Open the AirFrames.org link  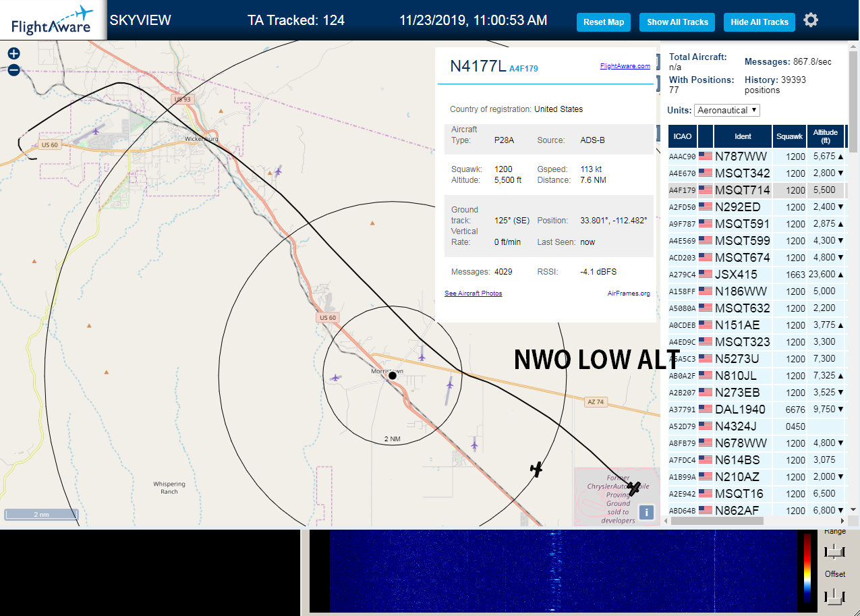tap(629, 293)
